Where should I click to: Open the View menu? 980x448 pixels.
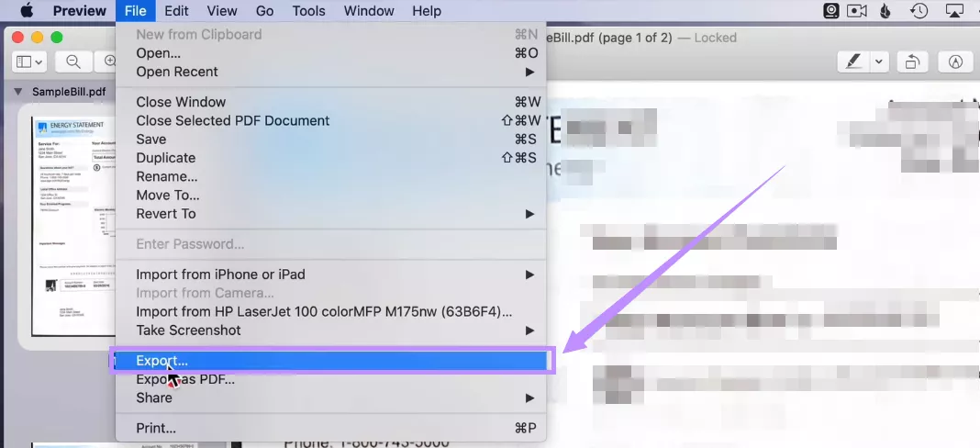[222, 11]
